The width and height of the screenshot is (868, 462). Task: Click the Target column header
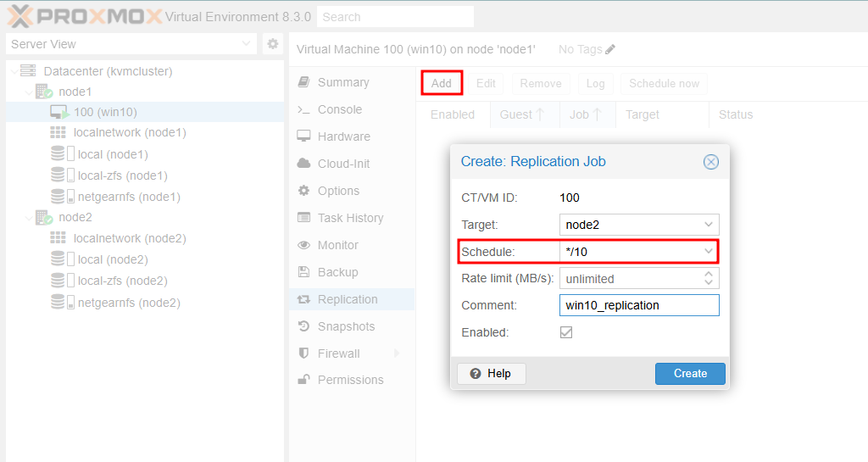[662, 114]
